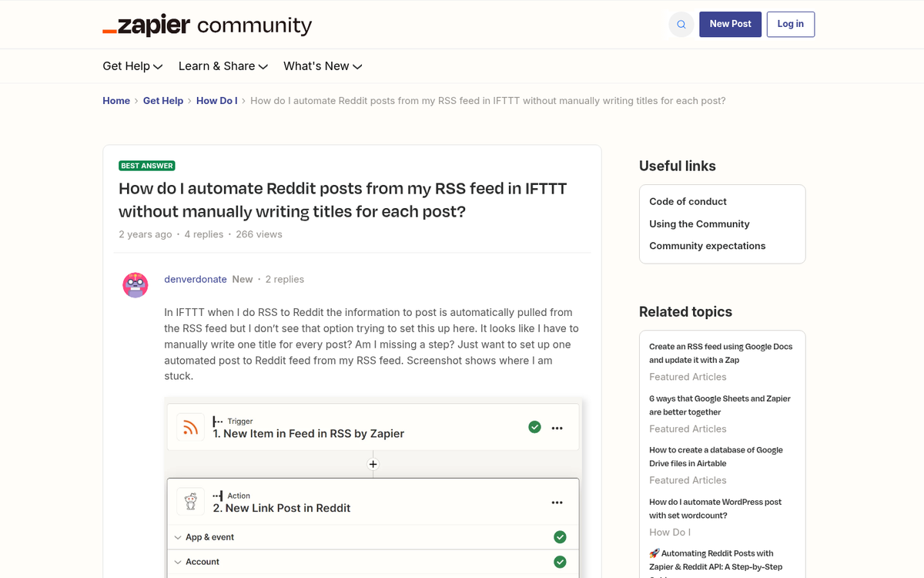The width and height of the screenshot is (924, 578).
Task: Open the community search
Action: click(x=681, y=24)
